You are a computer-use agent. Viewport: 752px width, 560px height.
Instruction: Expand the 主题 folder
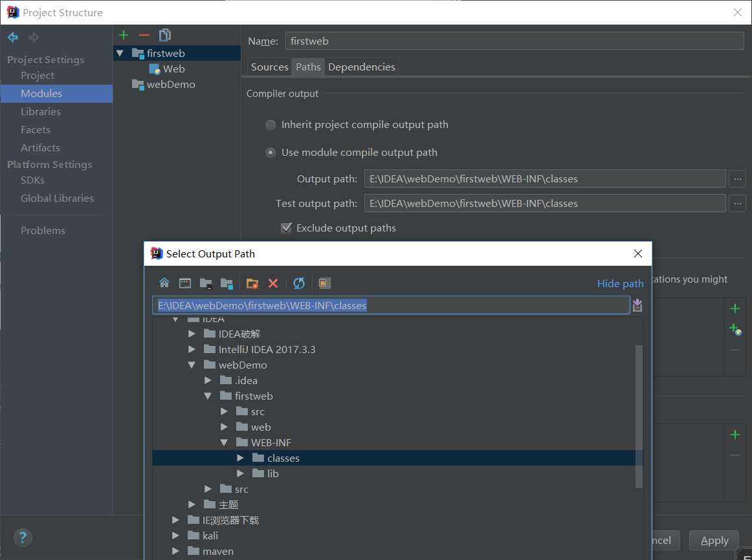192,504
